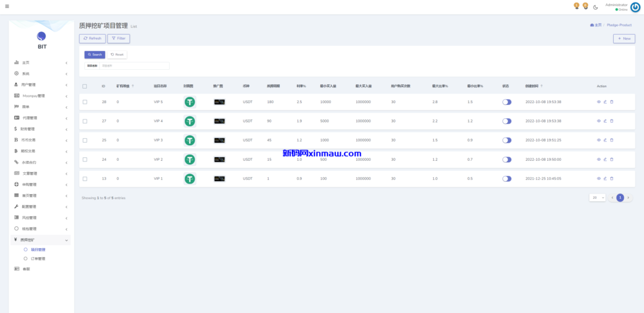Tick the checkbox for the VIP 3 row
The width and height of the screenshot is (644, 313).
click(x=85, y=140)
